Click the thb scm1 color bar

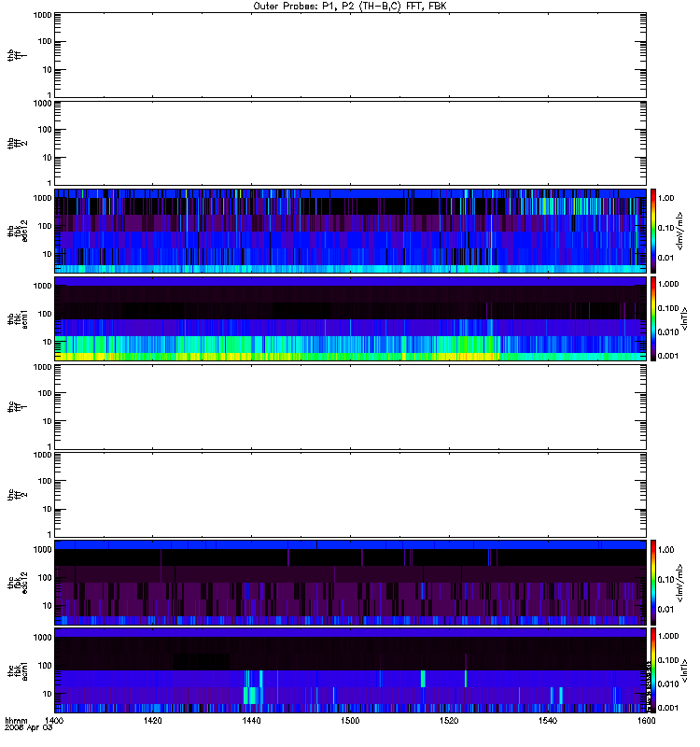tap(653, 319)
